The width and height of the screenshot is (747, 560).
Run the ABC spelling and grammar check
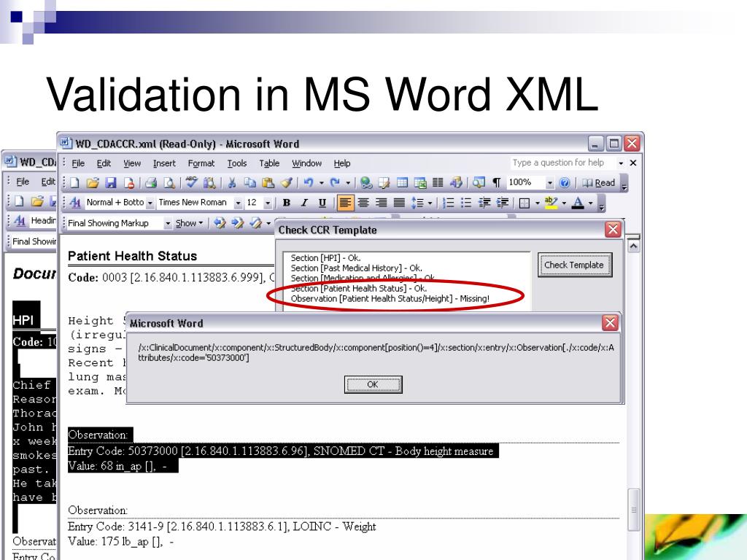[x=192, y=183]
